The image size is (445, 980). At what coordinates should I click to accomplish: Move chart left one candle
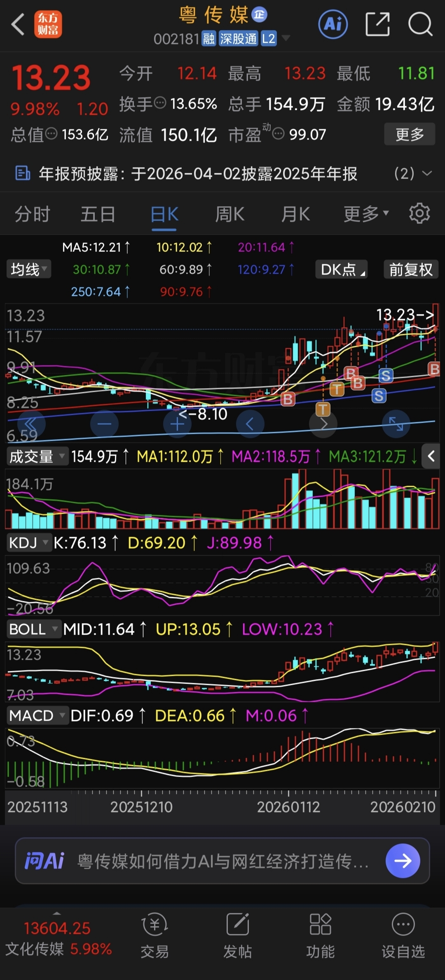pyautogui.click(x=250, y=424)
